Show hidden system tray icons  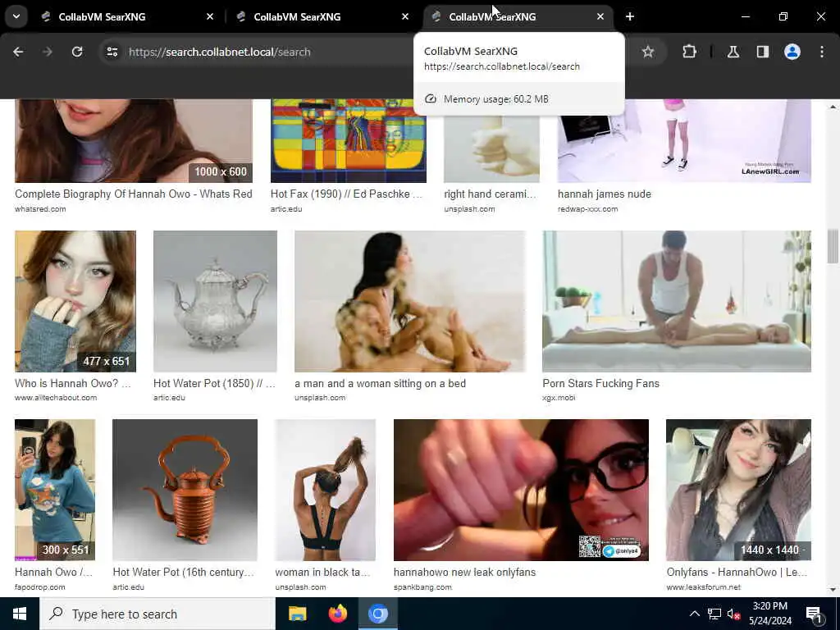click(694, 614)
